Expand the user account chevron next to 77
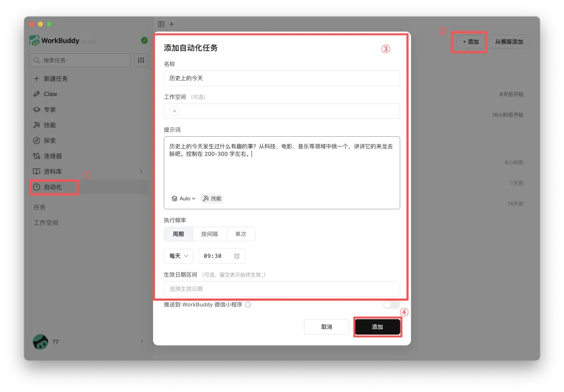The height and width of the screenshot is (392, 564). [x=142, y=341]
